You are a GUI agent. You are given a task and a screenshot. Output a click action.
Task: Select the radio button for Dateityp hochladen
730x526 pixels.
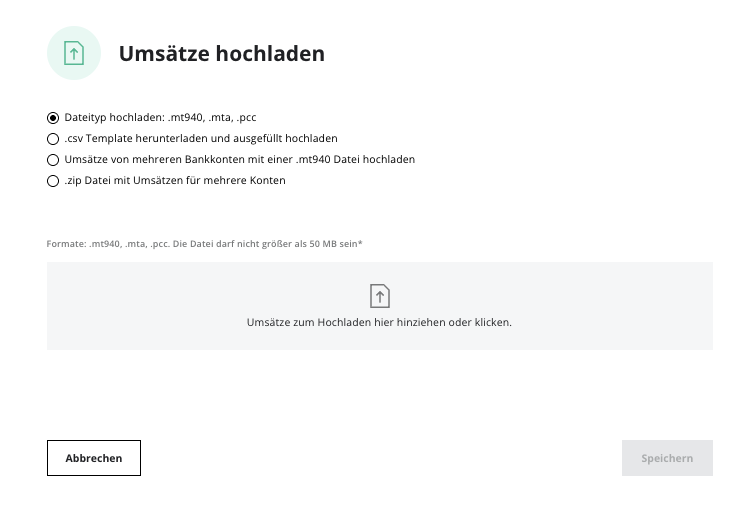53,118
